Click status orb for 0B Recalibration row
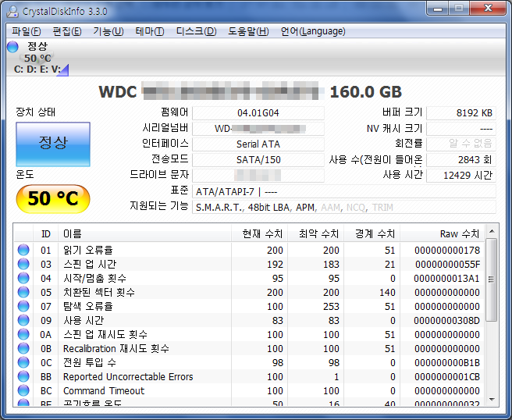This screenshot has width=512, height=420. [x=23, y=348]
